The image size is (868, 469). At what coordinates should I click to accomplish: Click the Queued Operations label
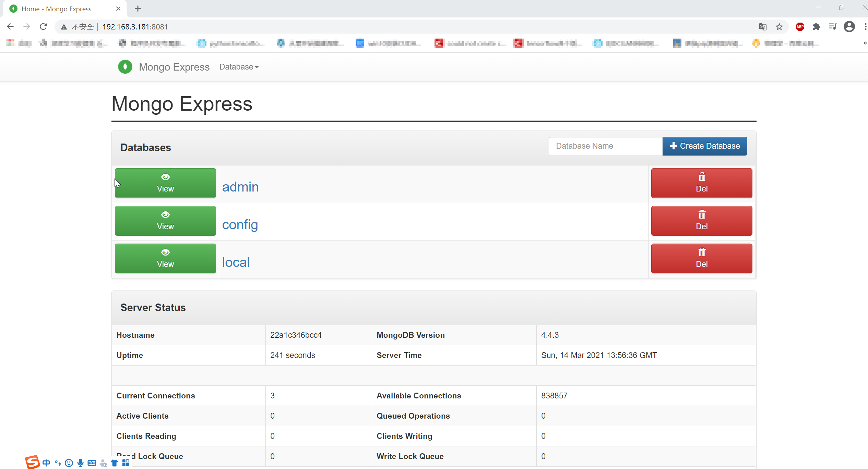click(413, 416)
